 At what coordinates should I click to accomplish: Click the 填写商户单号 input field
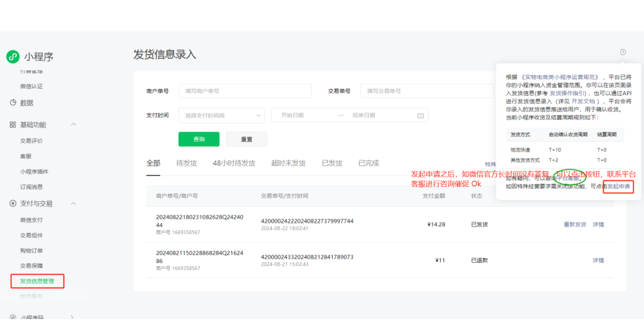click(245, 91)
